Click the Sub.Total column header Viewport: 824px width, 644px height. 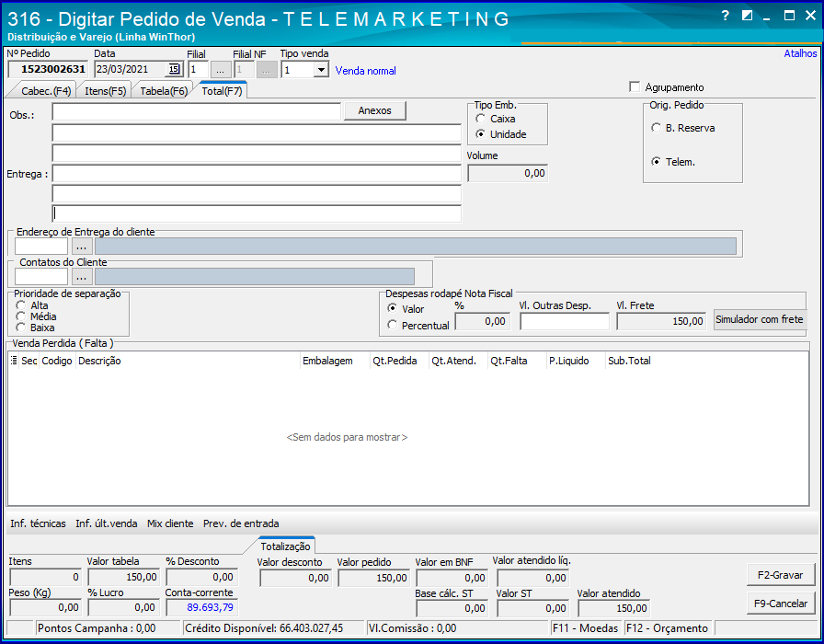click(x=635, y=361)
